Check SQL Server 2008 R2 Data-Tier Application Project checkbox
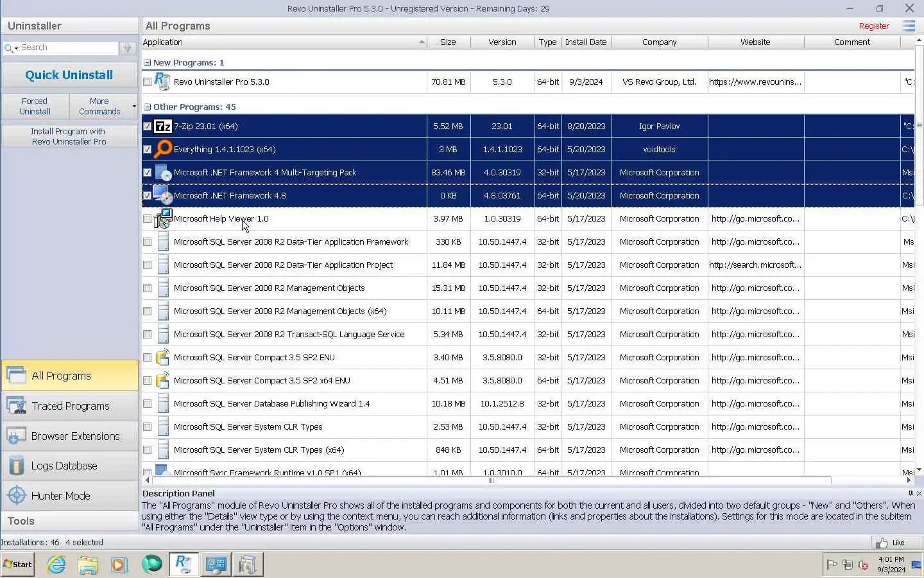 click(x=148, y=265)
